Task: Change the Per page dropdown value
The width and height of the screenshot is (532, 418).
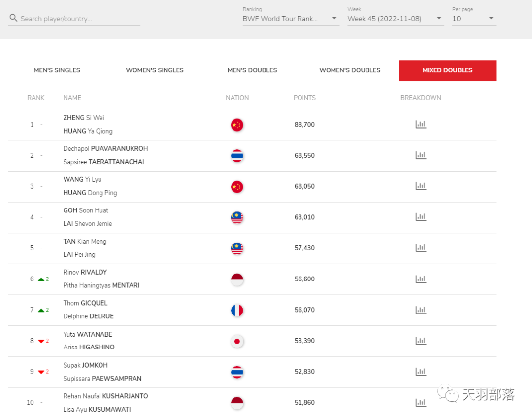Action: point(473,19)
